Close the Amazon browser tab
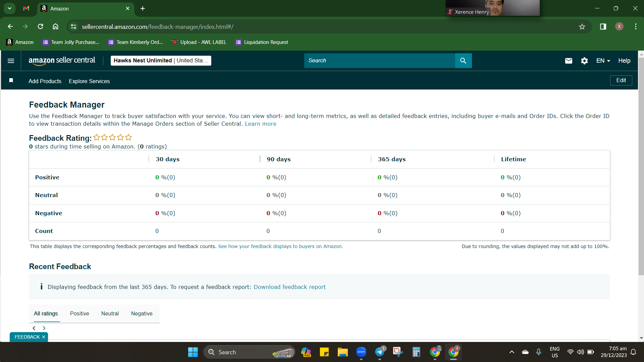 point(127,8)
